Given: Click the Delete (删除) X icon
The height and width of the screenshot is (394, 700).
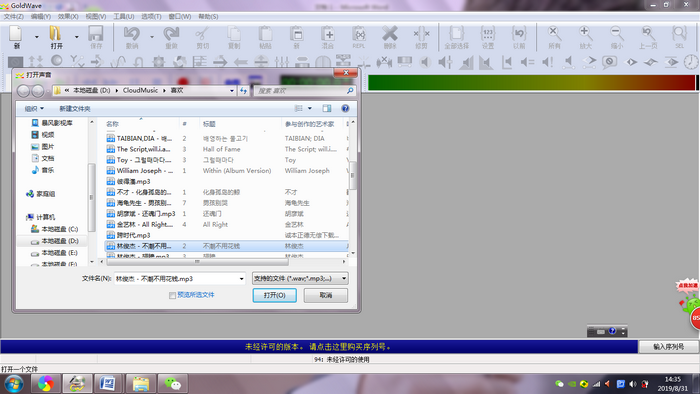Looking at the screenshot, I should click(390, 37).
